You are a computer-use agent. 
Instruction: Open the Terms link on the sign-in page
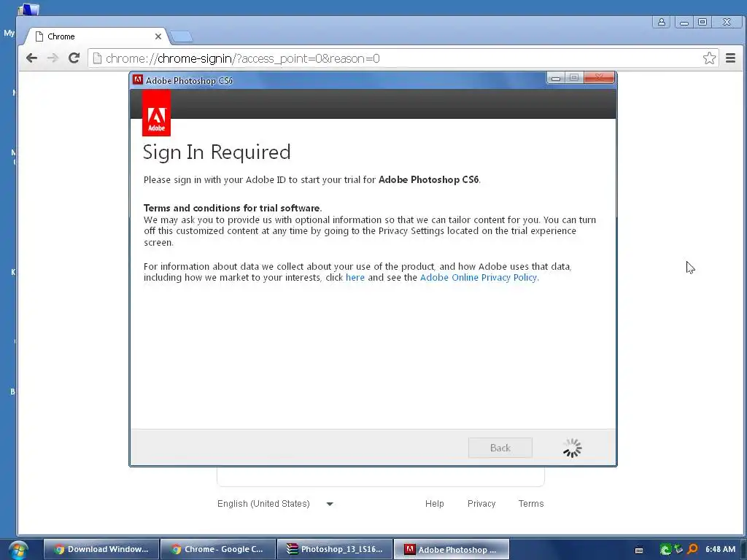(531, 503)
